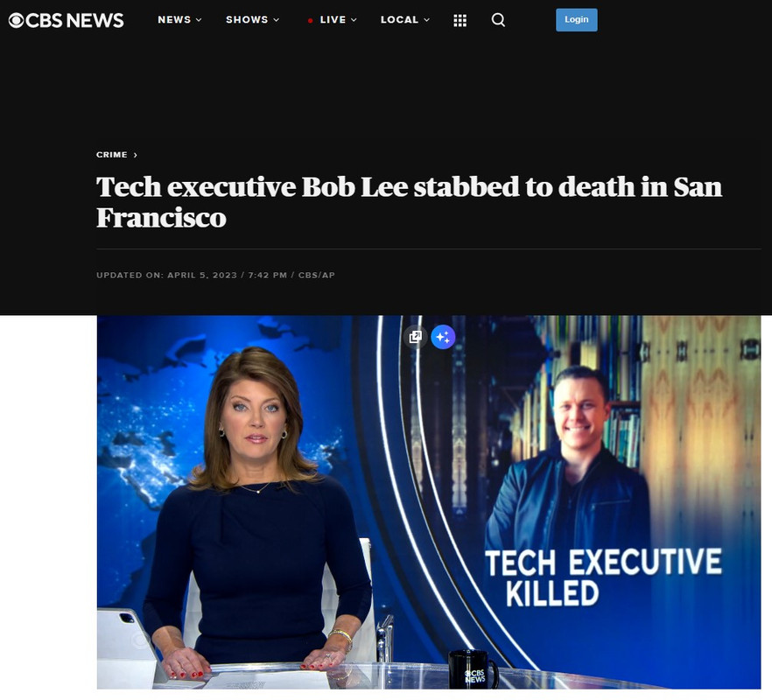This screenshot has width=772, height=700.
Task: Expand the LOCAL dropdown chevron
Action: 427,20
